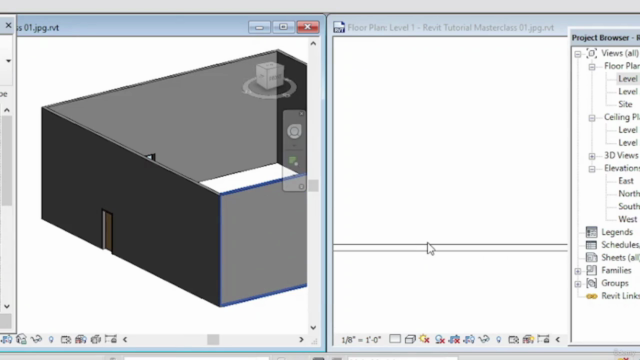Viewport: 640px width, 360px height.
Task: Click Show Analytical Model icon in floor plan view
Action: point(528,339)
